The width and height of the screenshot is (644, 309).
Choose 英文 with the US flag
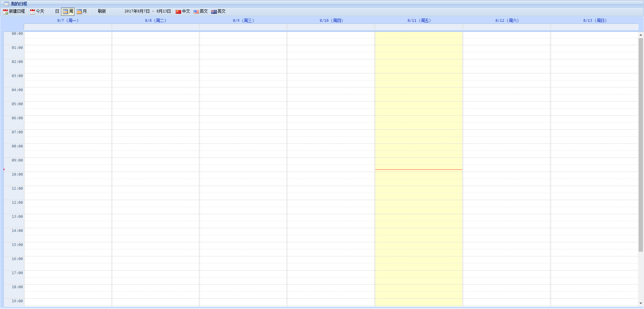tap(201, 11)
